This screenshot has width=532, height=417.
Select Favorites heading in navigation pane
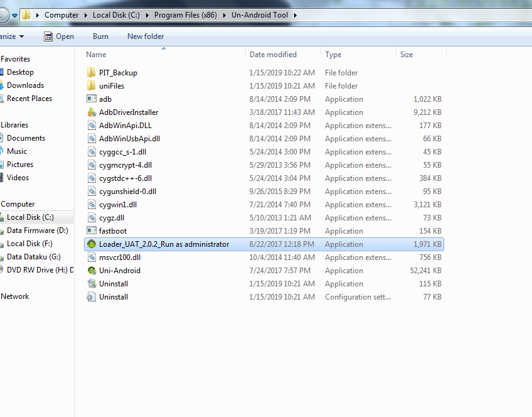(15, 59)
